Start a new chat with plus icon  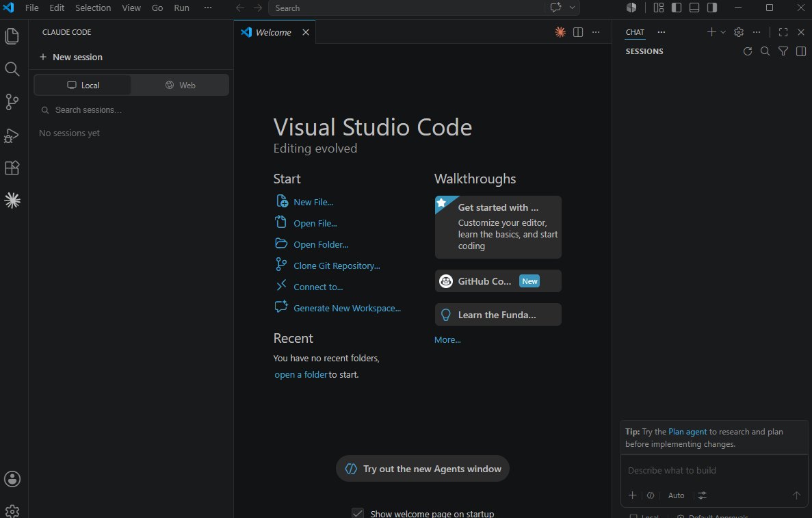point(711,32)
